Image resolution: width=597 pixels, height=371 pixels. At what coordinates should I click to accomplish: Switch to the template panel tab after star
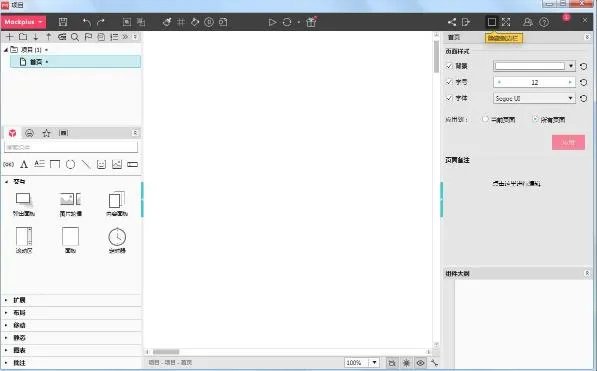coord(64,133)
